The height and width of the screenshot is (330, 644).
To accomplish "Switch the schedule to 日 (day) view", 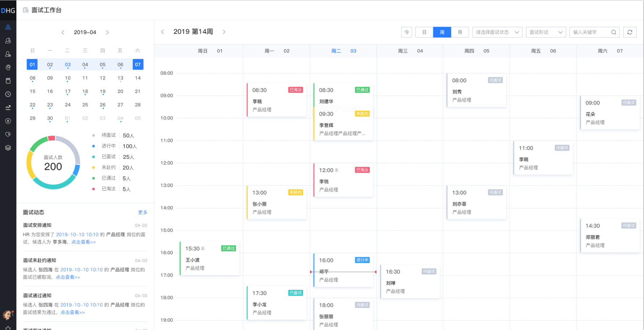I will (424, 32).
